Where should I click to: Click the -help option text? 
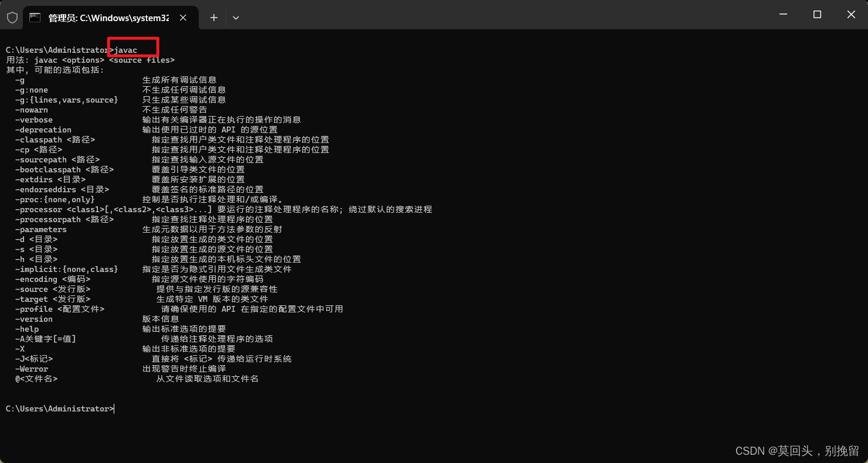click(27, 329)
